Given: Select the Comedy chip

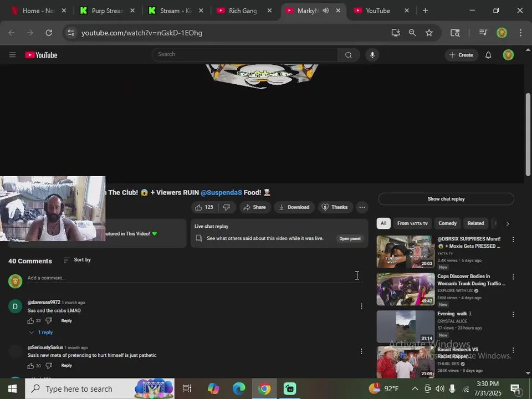Looking at the screenshot, I should click(447, 223).
